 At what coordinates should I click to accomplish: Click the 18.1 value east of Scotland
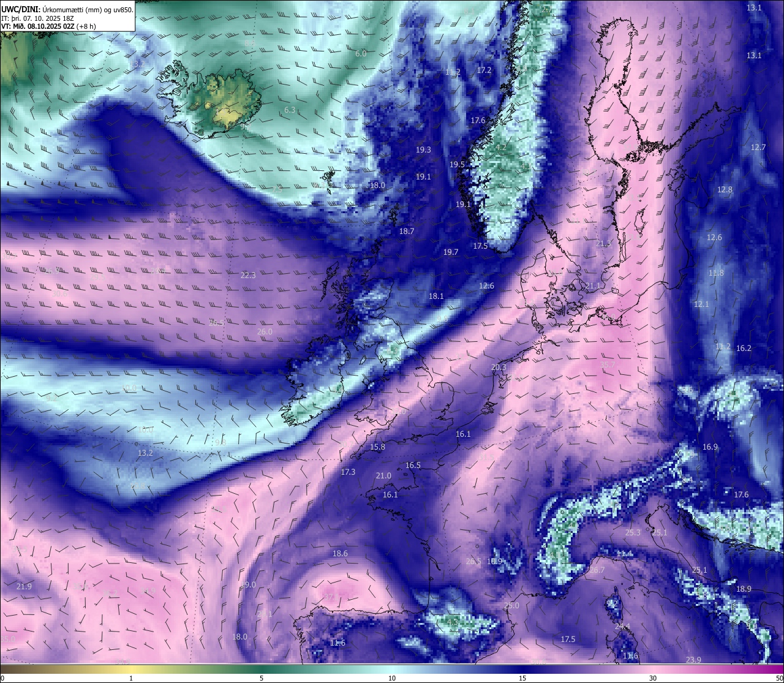[436, 296]
